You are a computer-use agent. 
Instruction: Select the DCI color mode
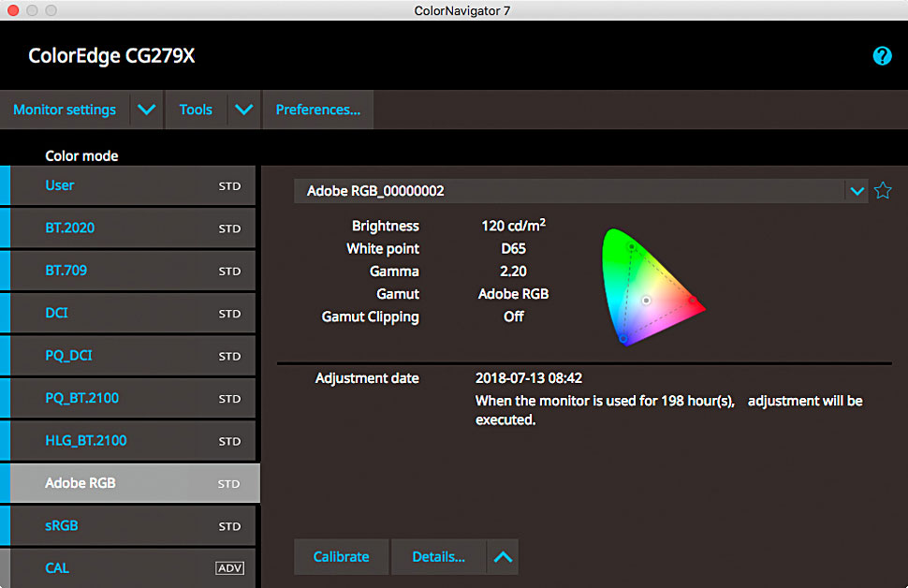128,314
